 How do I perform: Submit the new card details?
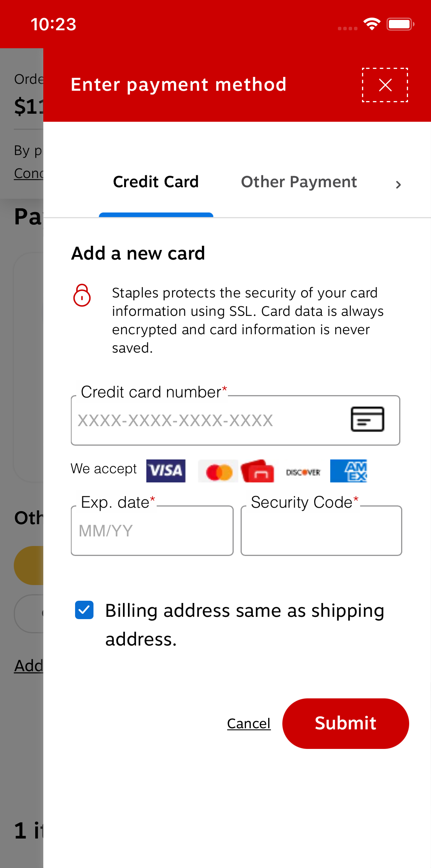coord(345,723)
